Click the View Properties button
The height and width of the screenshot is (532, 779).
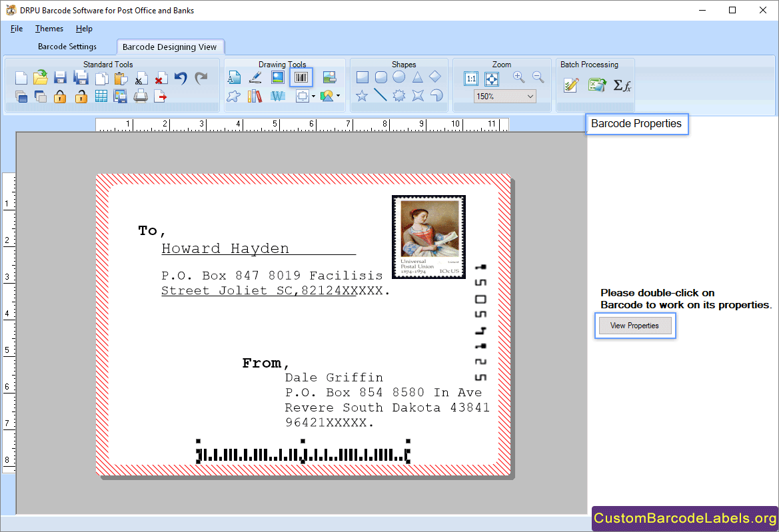click(x=635, y=326)
